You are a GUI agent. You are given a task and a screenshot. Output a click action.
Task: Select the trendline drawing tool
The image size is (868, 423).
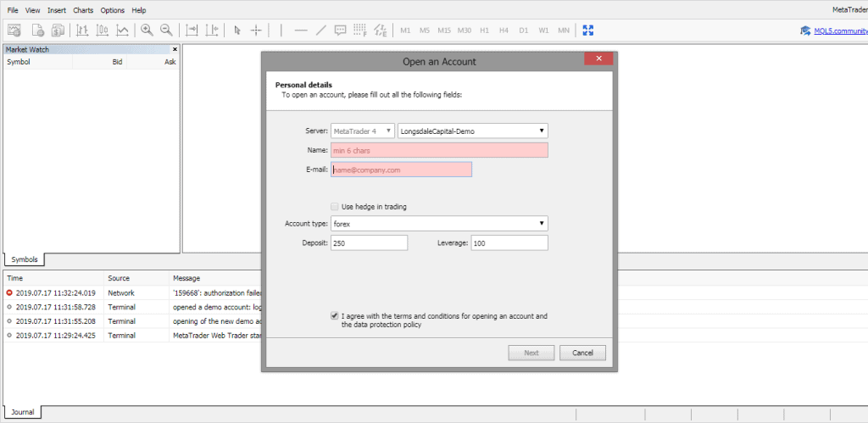click(320, 31)
